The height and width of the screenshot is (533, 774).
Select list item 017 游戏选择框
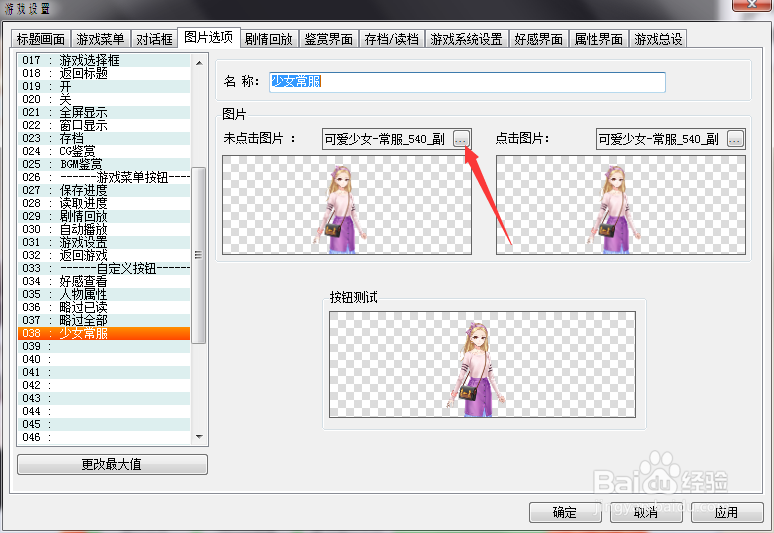[104, 60]
